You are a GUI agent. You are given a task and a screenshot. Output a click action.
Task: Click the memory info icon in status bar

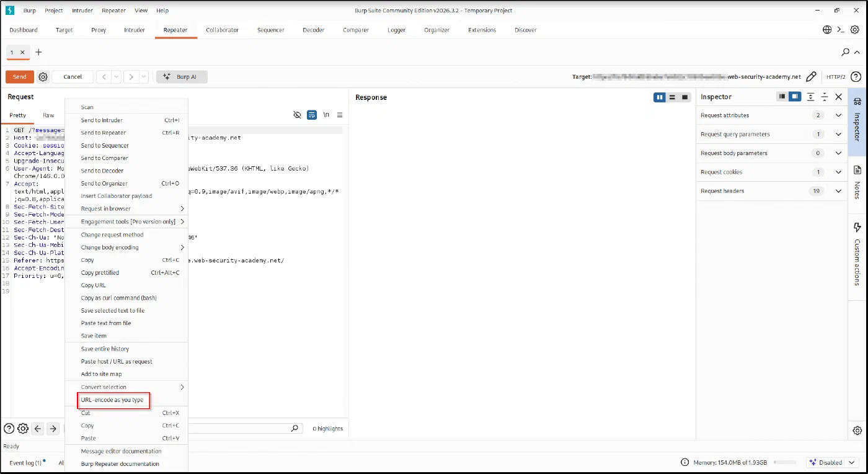click(x=685, y=462)
